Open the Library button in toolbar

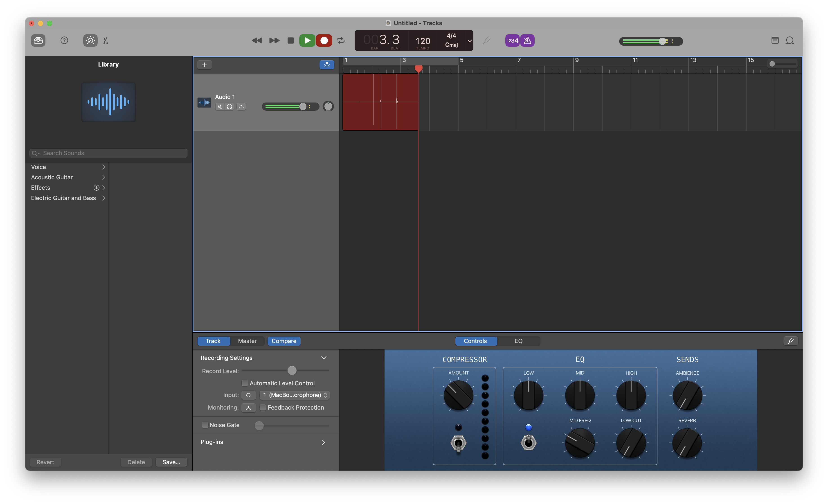click(x=38, y=41)
